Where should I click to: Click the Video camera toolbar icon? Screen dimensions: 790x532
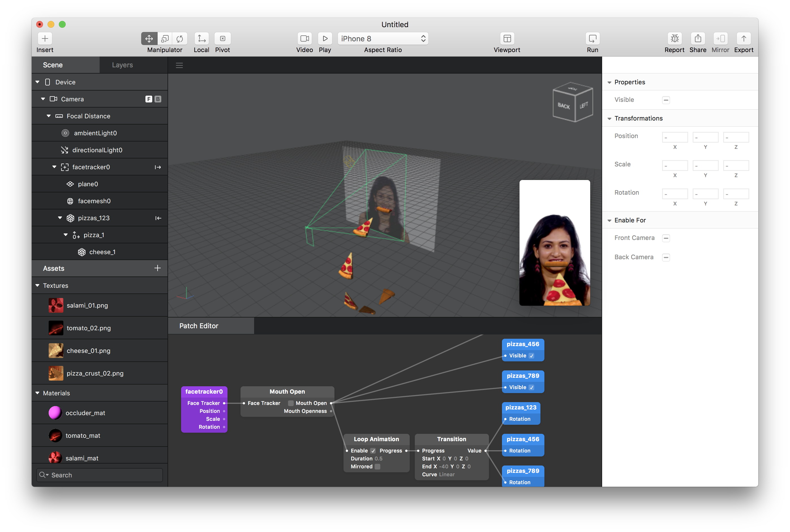[304, 39]
